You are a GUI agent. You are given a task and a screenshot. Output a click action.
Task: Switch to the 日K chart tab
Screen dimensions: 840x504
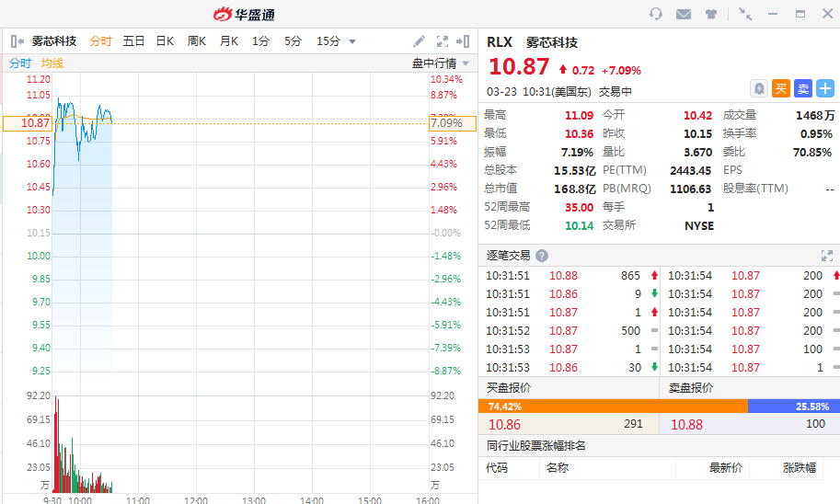[165, 41]
